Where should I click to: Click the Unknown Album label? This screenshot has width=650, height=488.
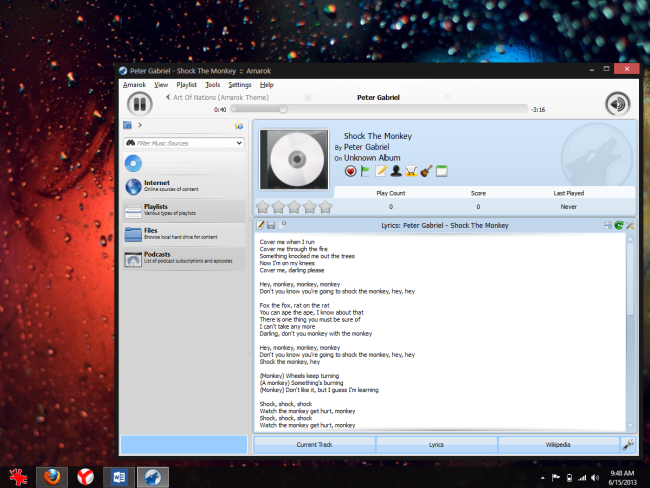tap(372, 158)
